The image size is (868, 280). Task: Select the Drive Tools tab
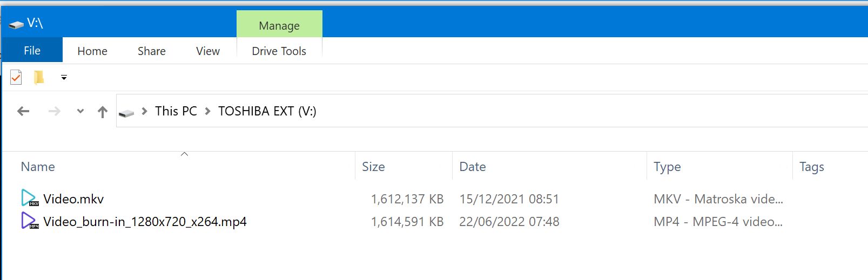coord(279,51)
